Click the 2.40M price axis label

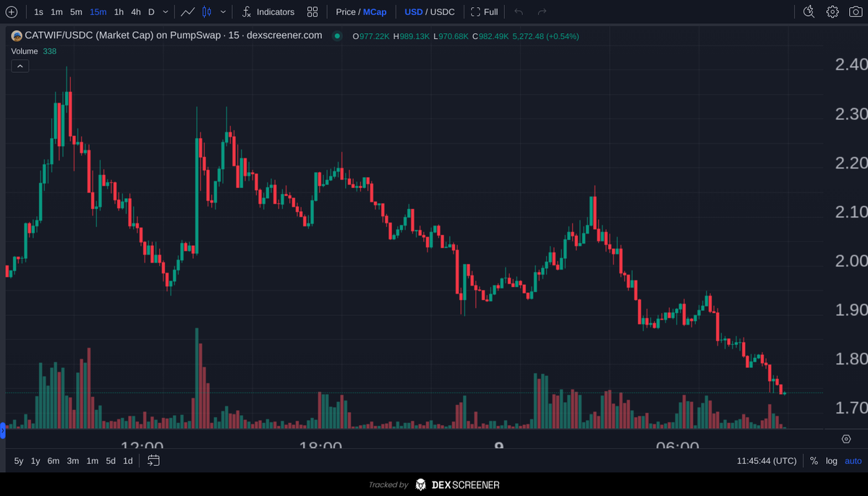tap(851, 64)
